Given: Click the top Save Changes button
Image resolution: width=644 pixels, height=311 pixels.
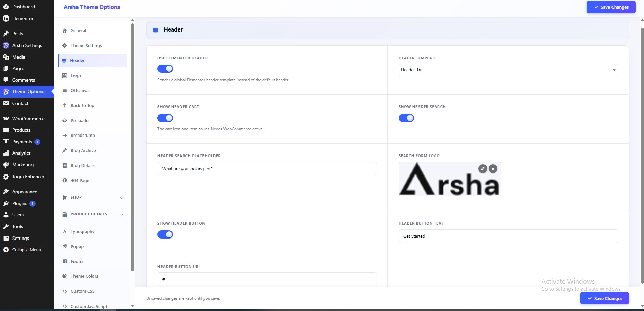Looking at the screenshot, I should click(611, 7).
